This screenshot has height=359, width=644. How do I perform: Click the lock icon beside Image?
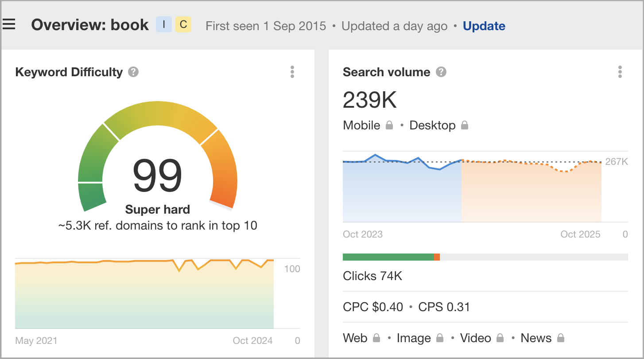coord(440,338)
